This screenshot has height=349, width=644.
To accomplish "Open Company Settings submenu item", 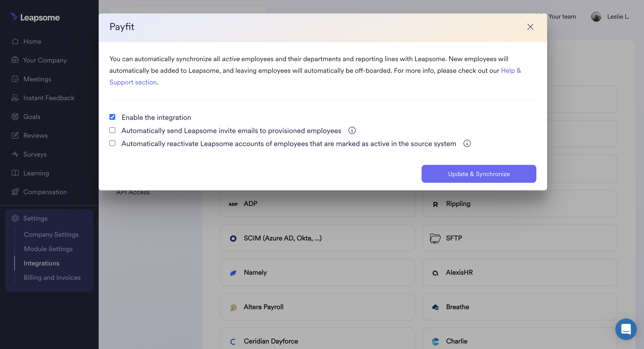I will tap(51, 234).
